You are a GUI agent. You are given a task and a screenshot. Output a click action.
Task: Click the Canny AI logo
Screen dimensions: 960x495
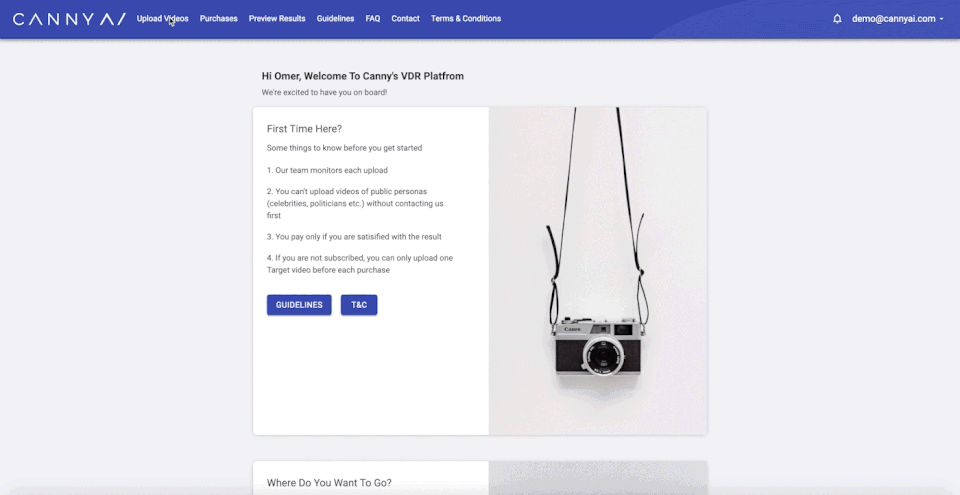69,19
